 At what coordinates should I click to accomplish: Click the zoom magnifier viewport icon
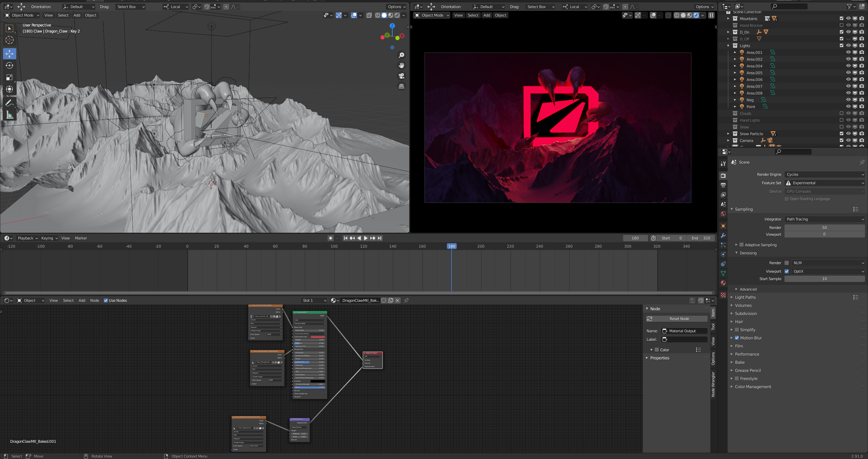pyautogui.click(x=401, y=55)
